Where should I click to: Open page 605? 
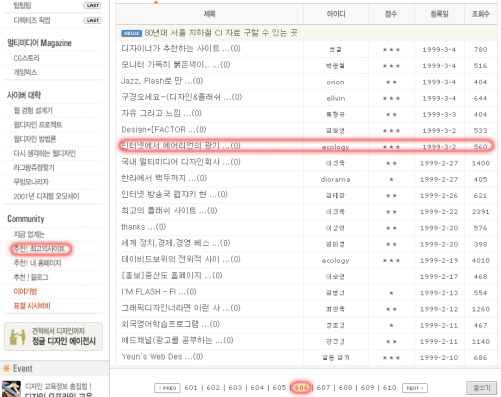(279, 388)
